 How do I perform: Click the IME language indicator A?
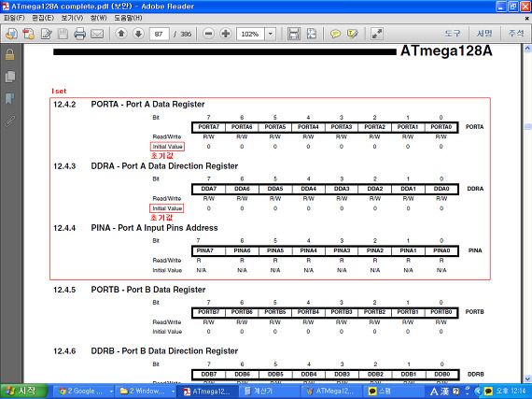(434, 392)
